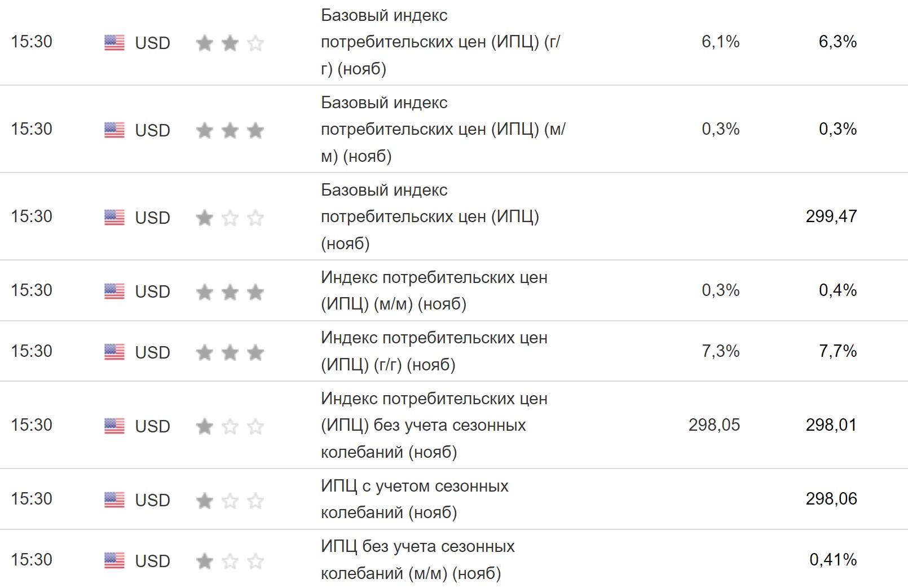Click the 299,47 previous value

[831, 216]
